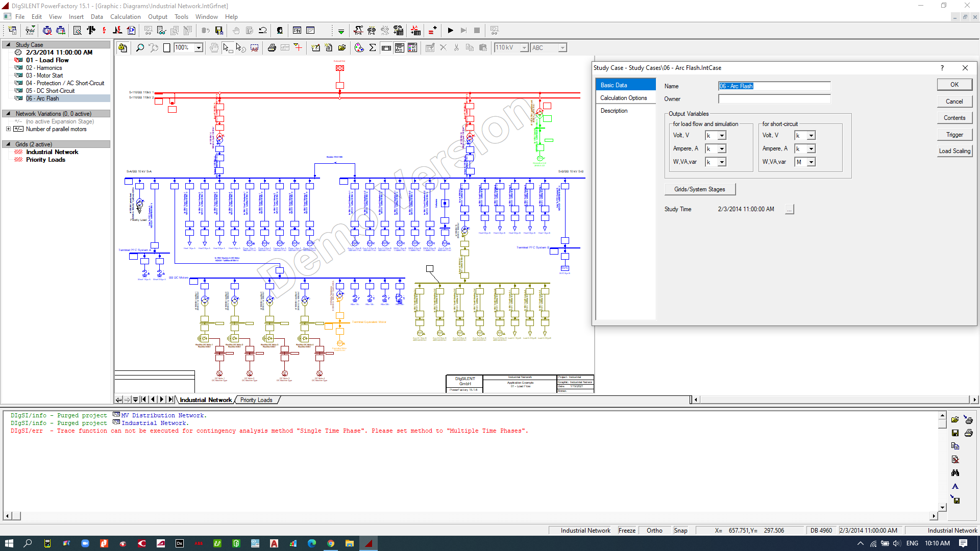Image resolution: width=980 pixels, height=551 pixels.
Task: Open load flow Volt, V unit dropdown
Action: click(722, 136)
